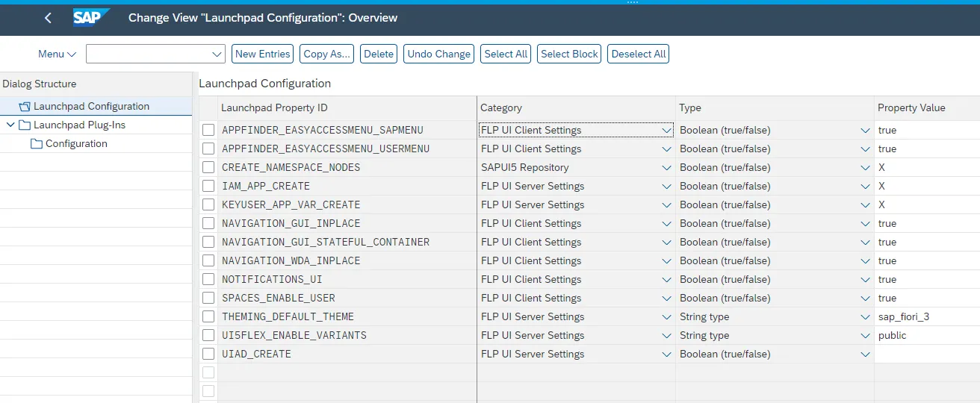Open Category dropdown for CREATE_NAMESPACE_NODES

click(x=666, y=168)
